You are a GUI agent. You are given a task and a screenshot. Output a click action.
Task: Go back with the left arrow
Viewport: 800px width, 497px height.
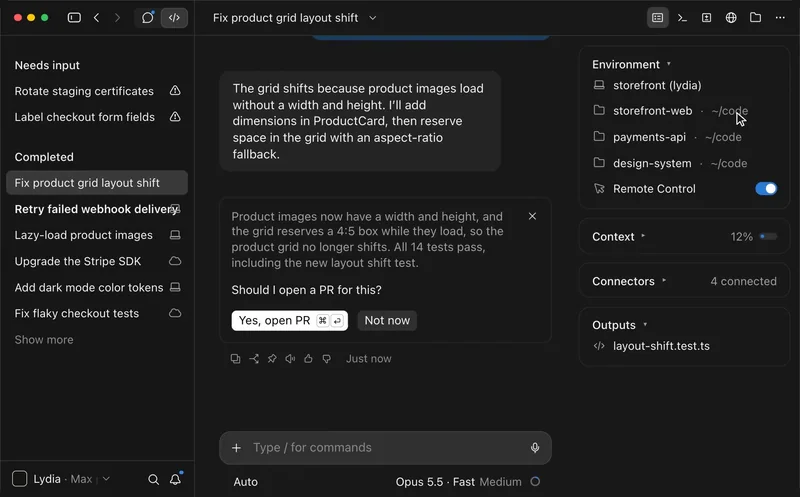pos(96,18)
